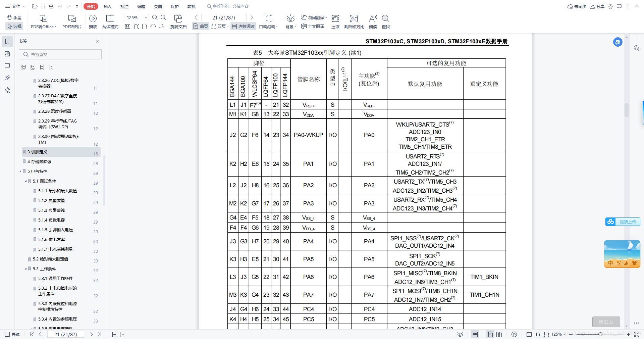
Task: Select bookmark 4 存储器映像
Action: coord(39,162)
